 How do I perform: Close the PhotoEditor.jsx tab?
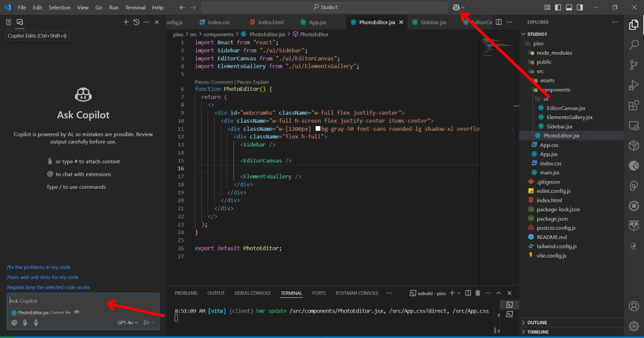[401, 22]
